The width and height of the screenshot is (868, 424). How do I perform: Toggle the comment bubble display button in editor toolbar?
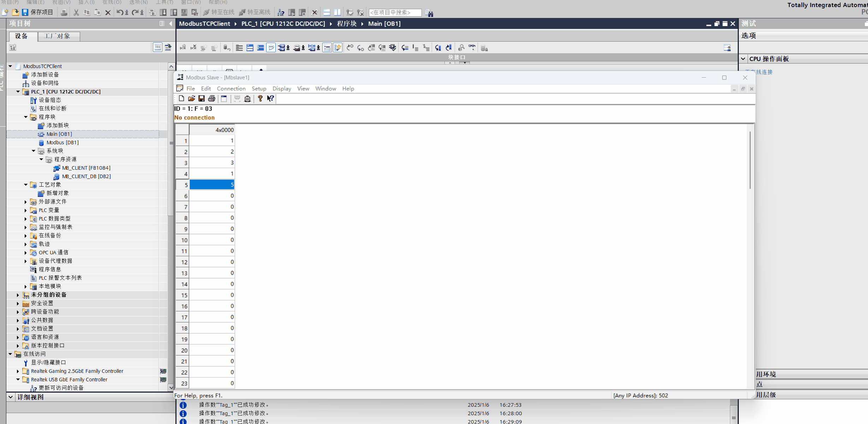coord(271,48)
